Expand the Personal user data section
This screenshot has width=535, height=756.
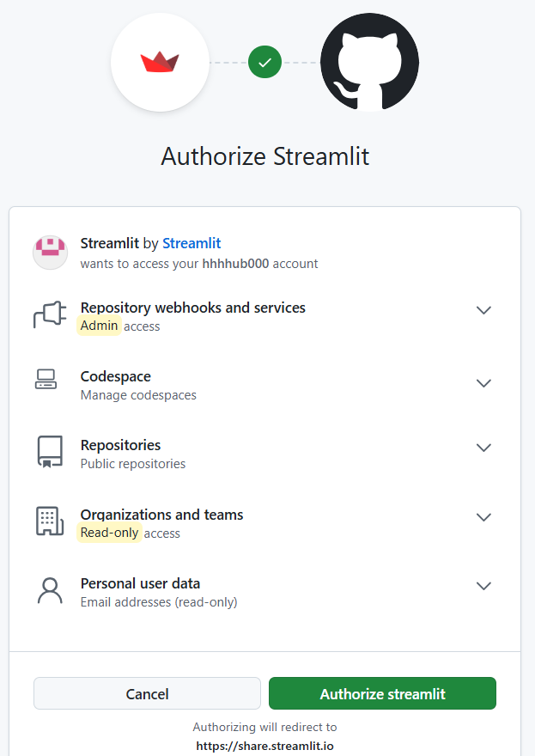[483, 585]
